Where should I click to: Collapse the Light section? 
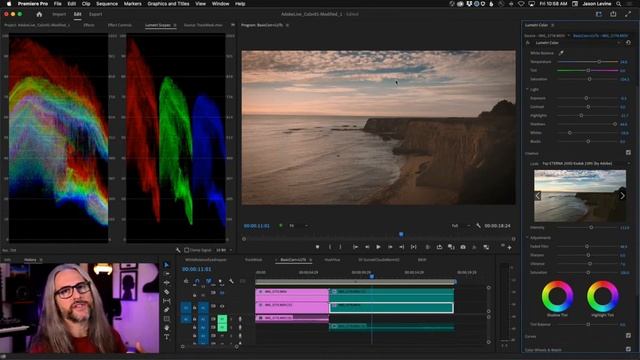527,89
